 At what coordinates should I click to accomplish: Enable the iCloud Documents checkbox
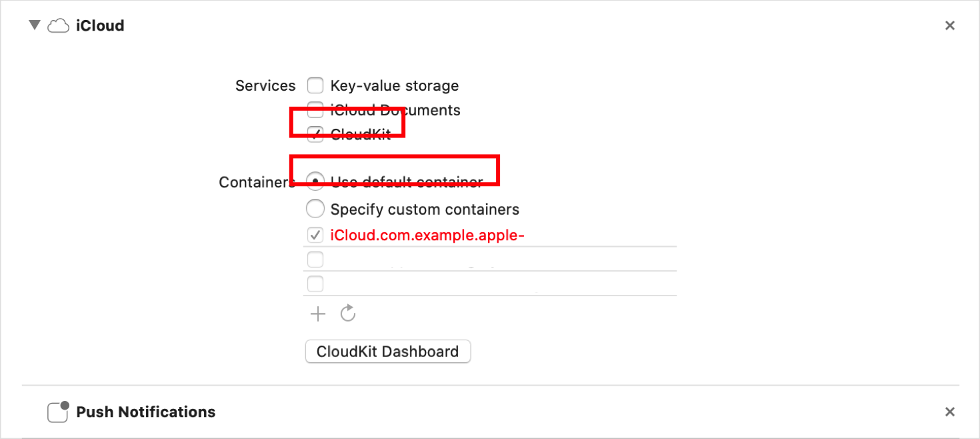point(315,111)
